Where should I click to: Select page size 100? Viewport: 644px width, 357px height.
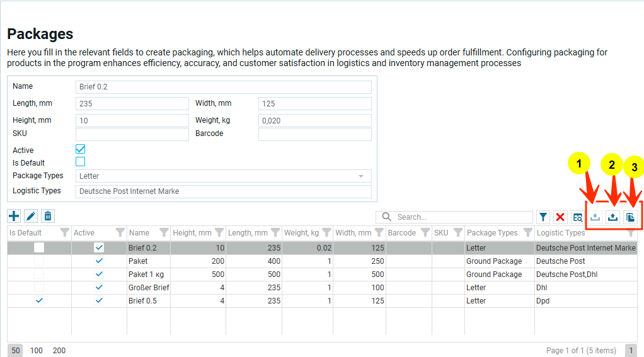37,350
